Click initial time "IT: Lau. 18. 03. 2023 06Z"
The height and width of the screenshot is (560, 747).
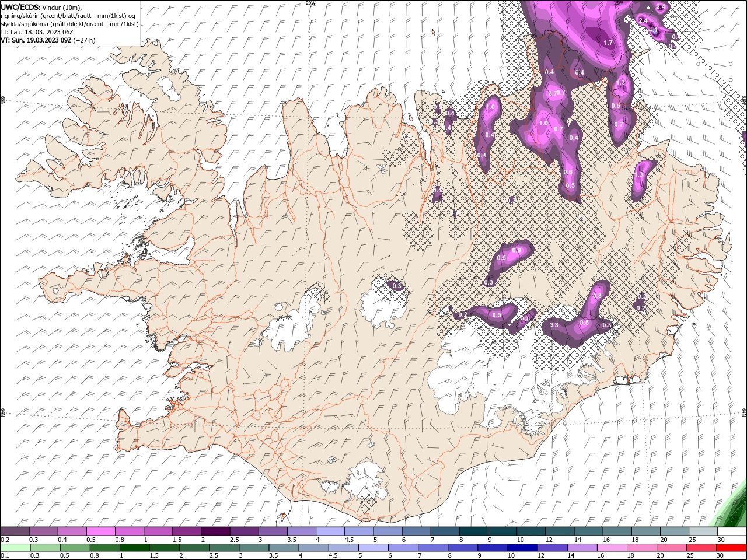click(x=37, y=32)
